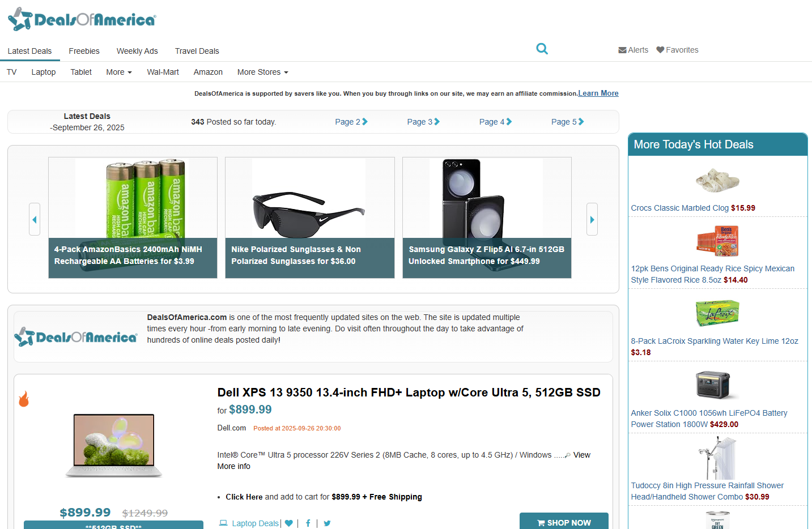The image size is (812, 529).
Task: Go to previous carousel slide
Action: pyautogui.click(x=35, y=219)
